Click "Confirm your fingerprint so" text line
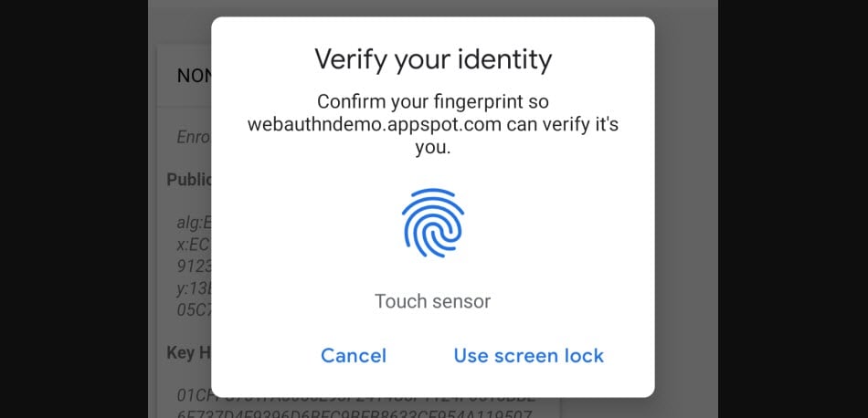This screenshot has width=868, height=418. click(433, 101)
